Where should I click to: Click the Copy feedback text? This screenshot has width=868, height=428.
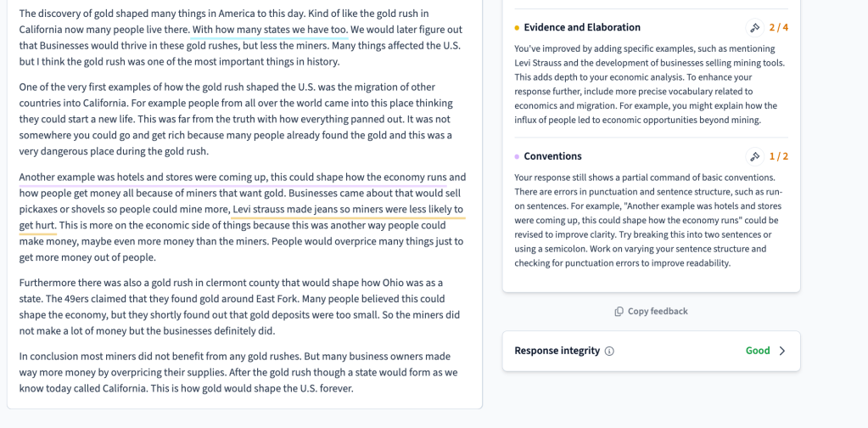point(658,312)
